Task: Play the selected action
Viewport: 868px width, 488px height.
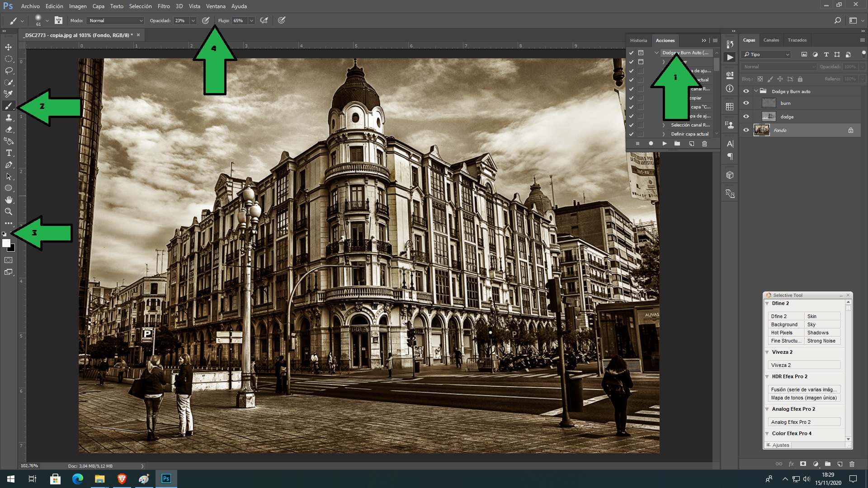Action: (x=665, y=144)
